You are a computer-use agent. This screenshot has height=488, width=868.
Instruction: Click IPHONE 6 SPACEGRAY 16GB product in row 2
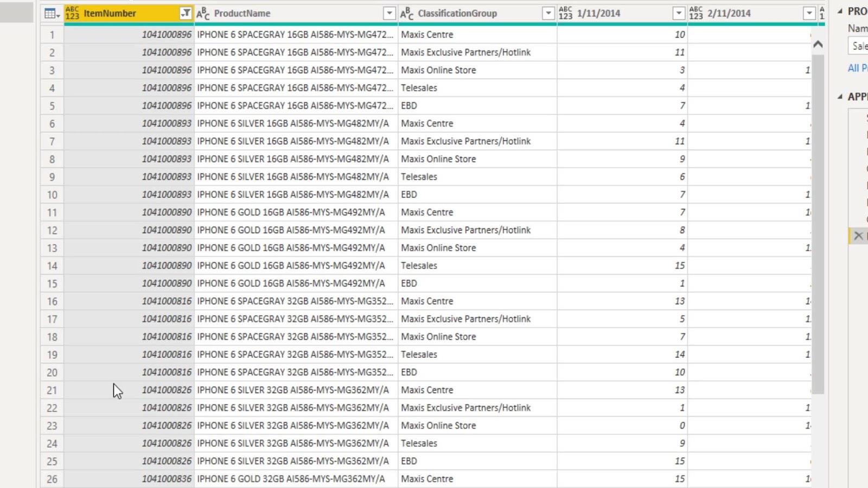click(295, 53)
